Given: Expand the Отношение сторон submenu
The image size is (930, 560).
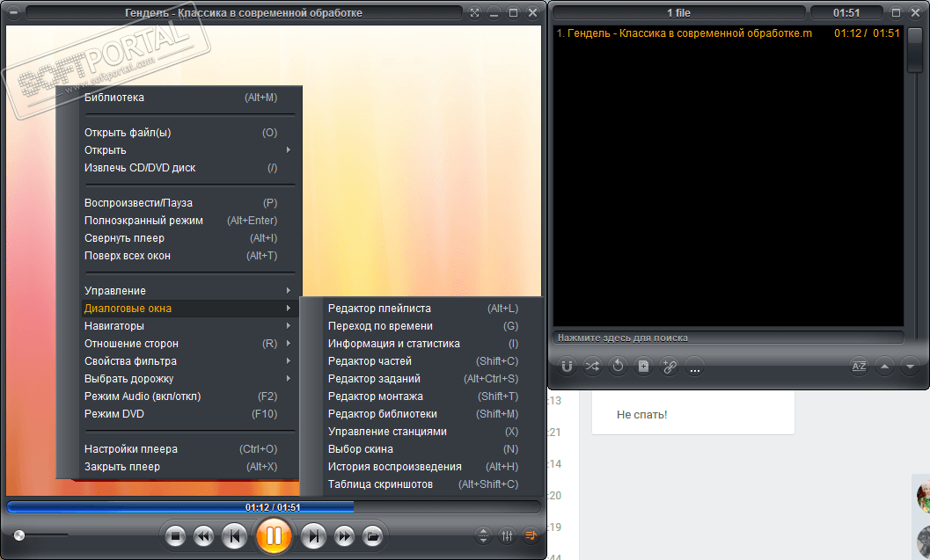Looking at the screenshot, I should [181, 344].
